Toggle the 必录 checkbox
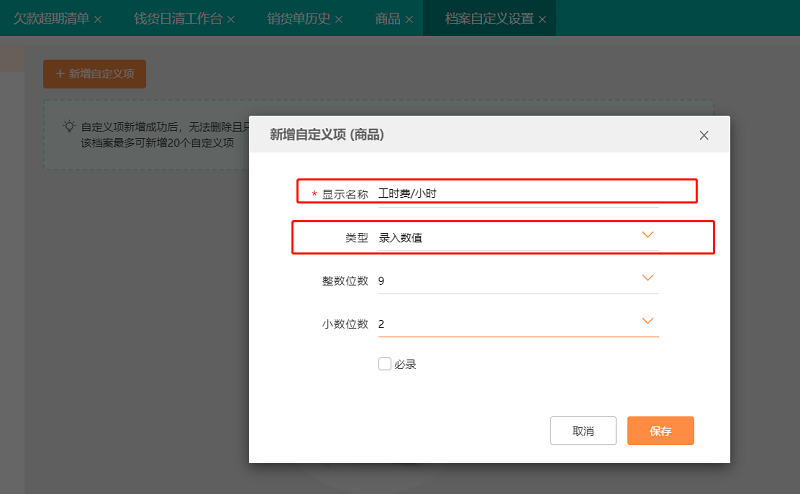Image resolution: width=800 pixels, height=494 pixels. pos(384,364)
